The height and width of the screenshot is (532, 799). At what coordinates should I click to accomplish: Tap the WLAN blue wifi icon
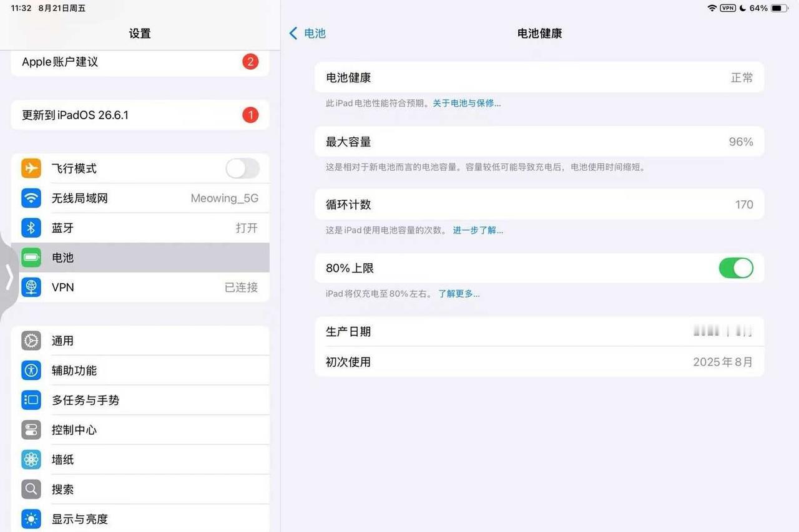point(31,198)
